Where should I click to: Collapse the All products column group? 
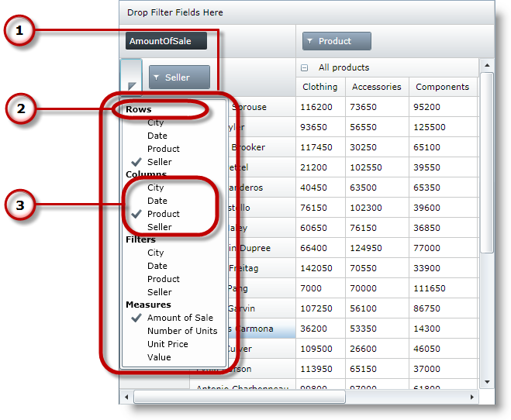[306, 67]
